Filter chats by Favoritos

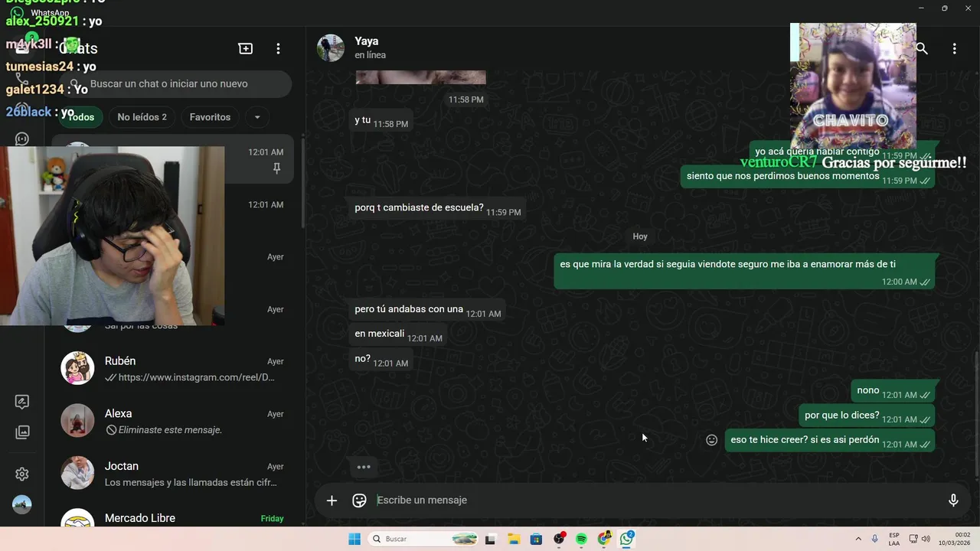[210, 117]
